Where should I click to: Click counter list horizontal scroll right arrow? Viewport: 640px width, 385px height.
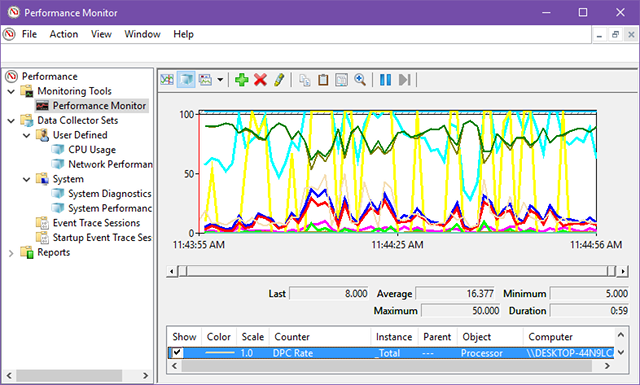pyautogui.click(x=607, y=366)
